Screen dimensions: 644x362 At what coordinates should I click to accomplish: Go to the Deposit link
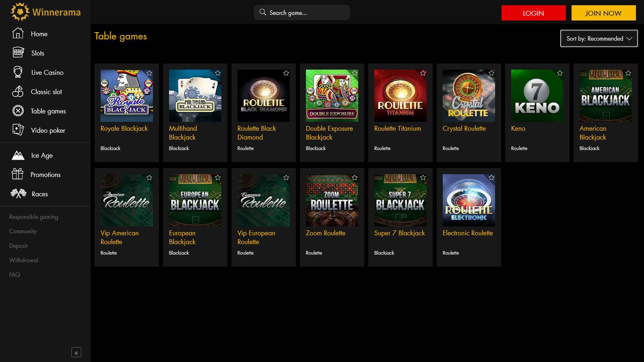pyautogui.click(x=19, y=246)
